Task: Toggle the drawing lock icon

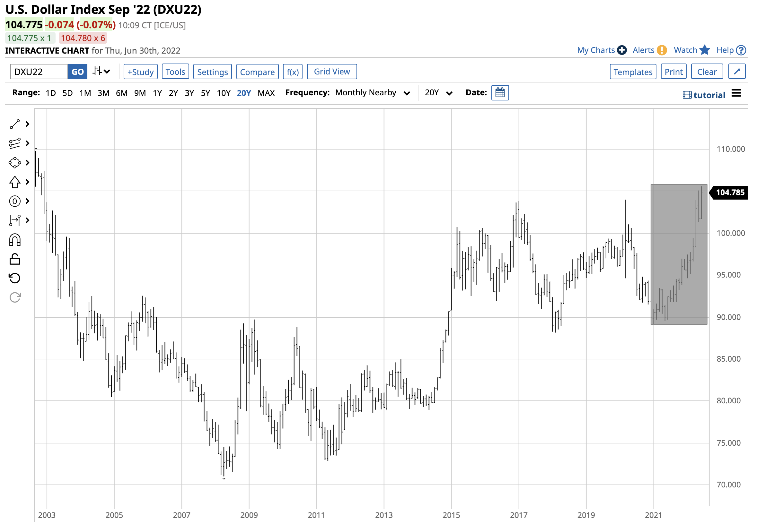Action: [x=15, y=259]
